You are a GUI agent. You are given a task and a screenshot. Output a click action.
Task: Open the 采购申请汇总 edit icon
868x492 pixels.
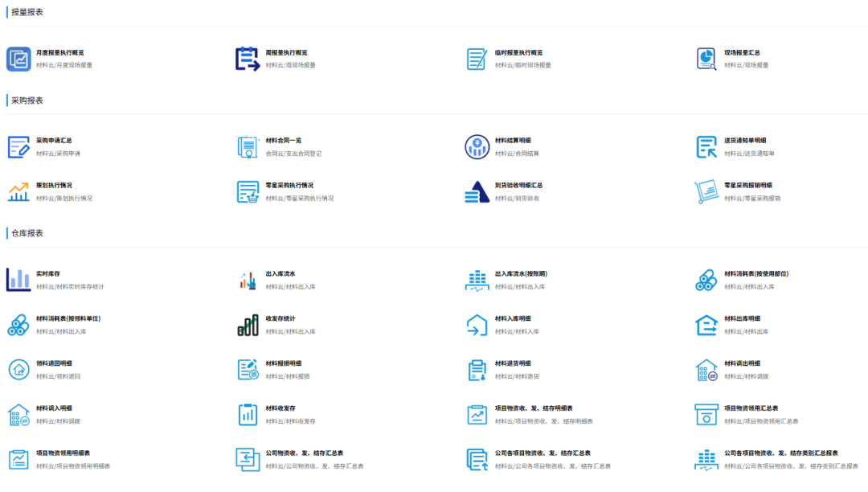point(18,147)
